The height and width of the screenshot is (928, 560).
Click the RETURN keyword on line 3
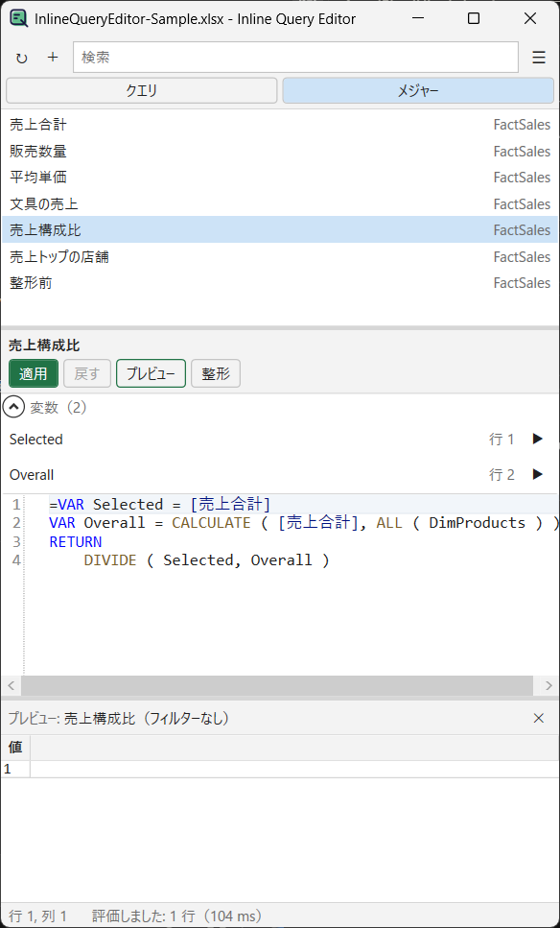[x=76, y=541]
